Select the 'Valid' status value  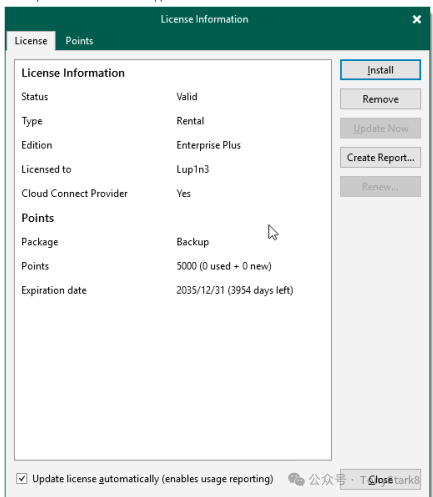(x=187, y=97)
